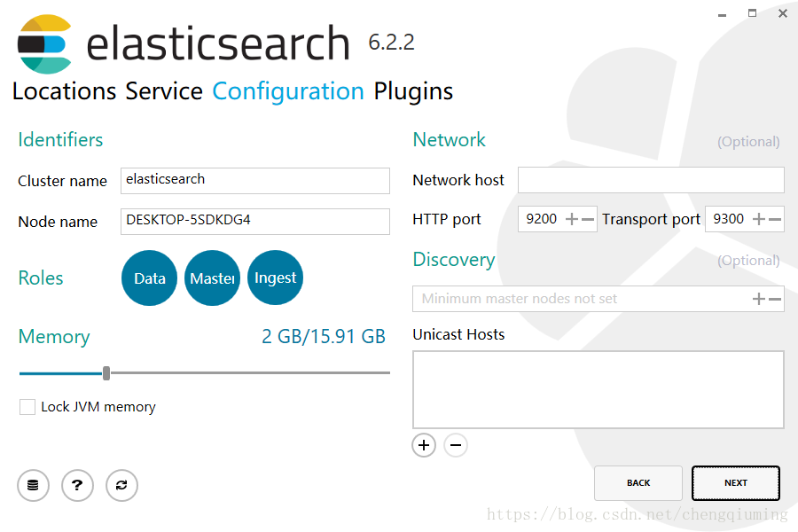This screenshot has width=798, height=532.
Task: Increase minimum master nodes with plus
Action: pos(759,299)
